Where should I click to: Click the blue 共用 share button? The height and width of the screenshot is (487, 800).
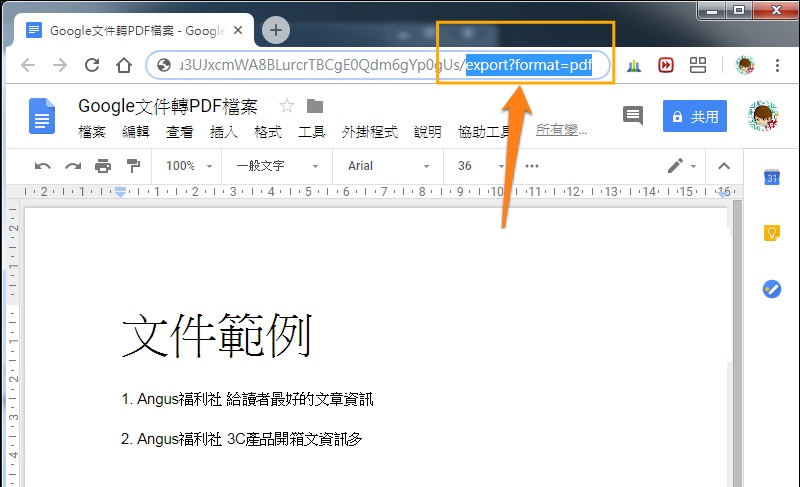[x=695, y=116]
